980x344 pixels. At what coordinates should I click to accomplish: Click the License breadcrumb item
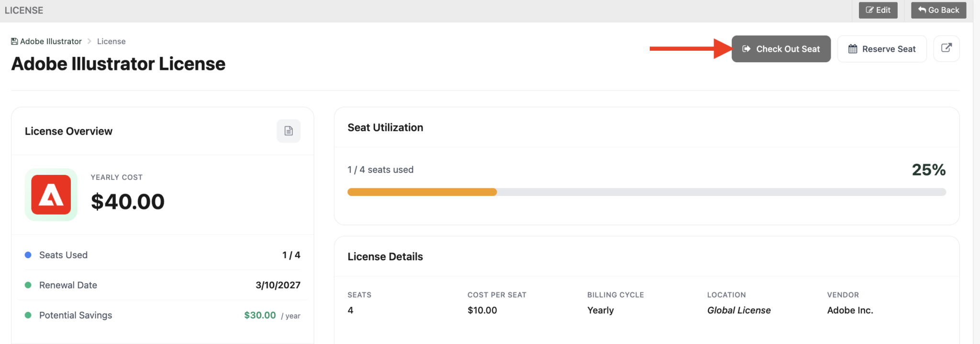click(x=111, y=42)
